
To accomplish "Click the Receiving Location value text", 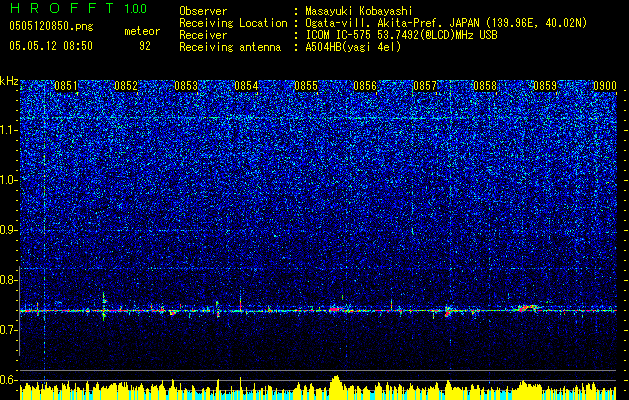I will 446,23.
